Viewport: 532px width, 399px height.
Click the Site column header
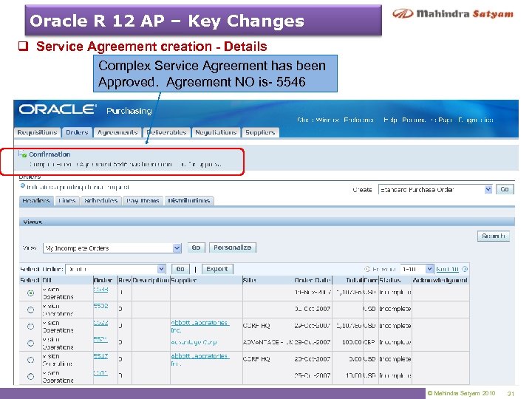[x=250, y=280]
